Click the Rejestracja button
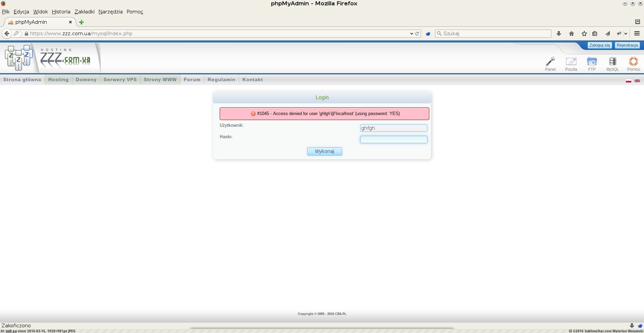Image resolution: width=644 pixels, height=333 pixels. pos(627,45)
